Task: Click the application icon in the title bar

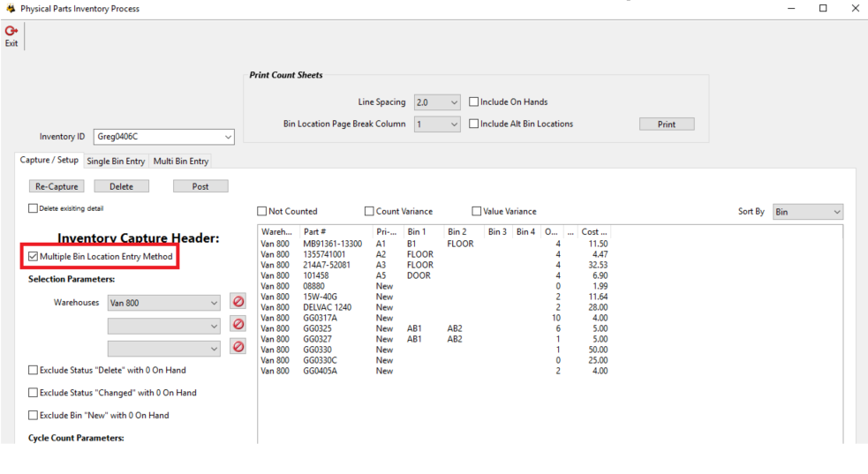Action: click(10, 8)
